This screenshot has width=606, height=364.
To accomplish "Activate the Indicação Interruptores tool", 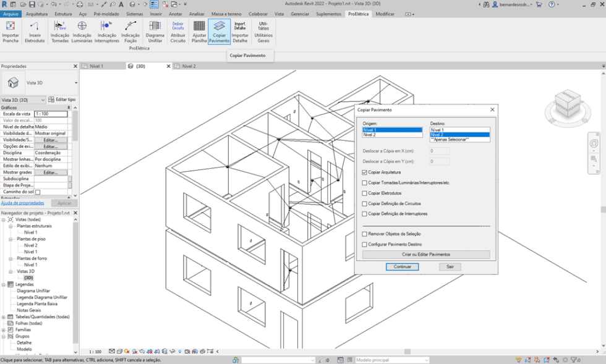I will (106, 32).
